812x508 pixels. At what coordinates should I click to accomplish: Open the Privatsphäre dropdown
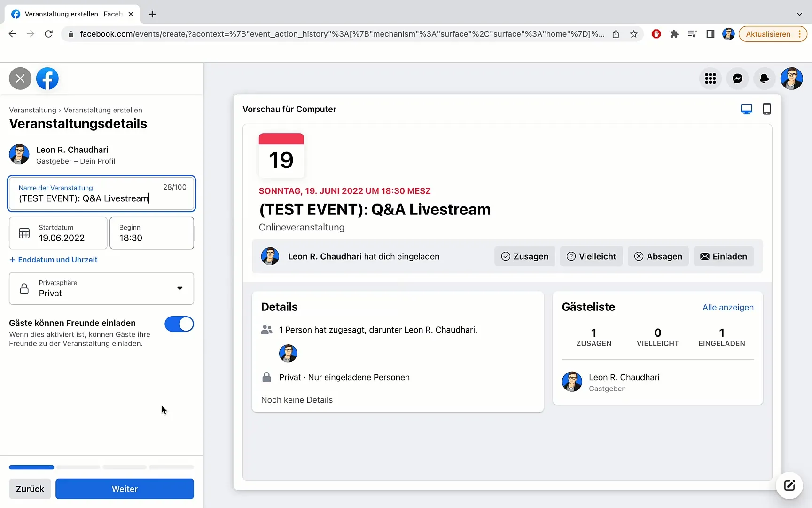101,288
